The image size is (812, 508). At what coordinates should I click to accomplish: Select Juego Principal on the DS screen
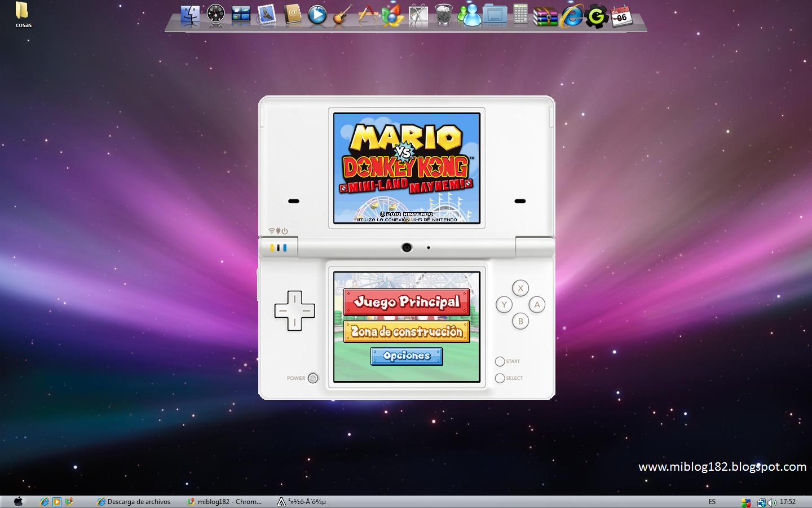[407, 302]
